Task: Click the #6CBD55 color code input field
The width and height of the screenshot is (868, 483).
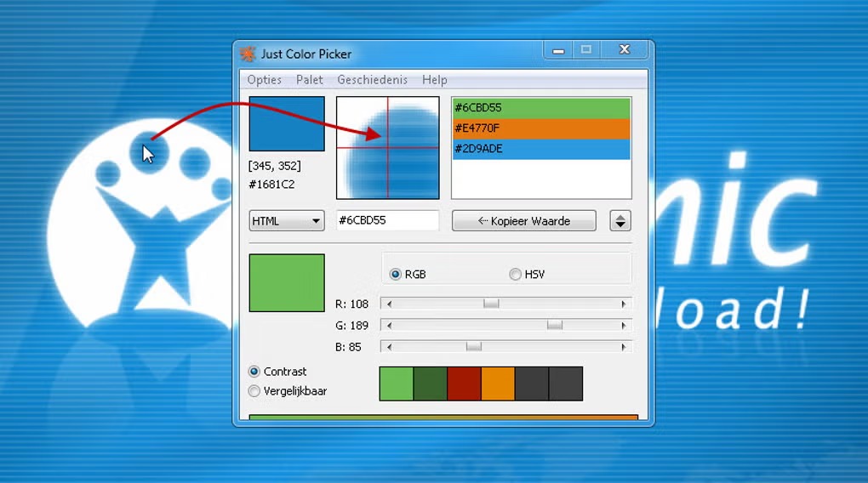Action: tap(387, 220)
